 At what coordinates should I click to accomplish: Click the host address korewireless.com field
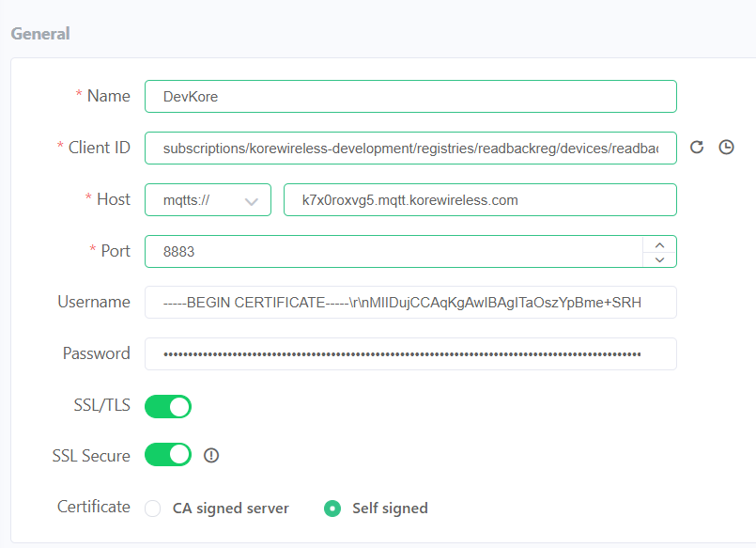click(480, 199)
